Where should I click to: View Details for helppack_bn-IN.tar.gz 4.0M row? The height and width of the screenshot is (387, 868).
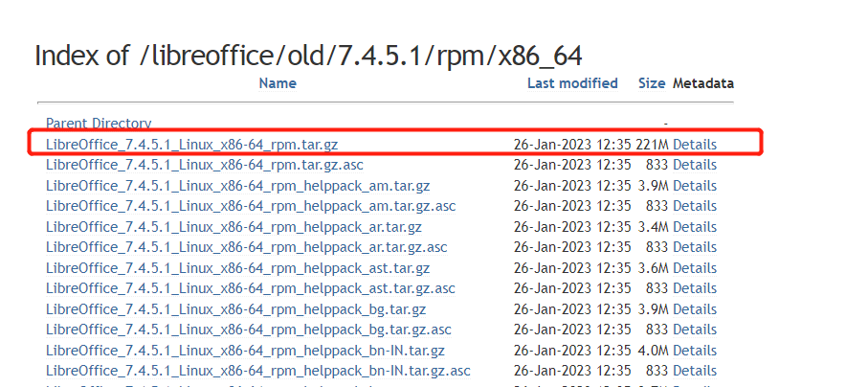tap(695, 351)
